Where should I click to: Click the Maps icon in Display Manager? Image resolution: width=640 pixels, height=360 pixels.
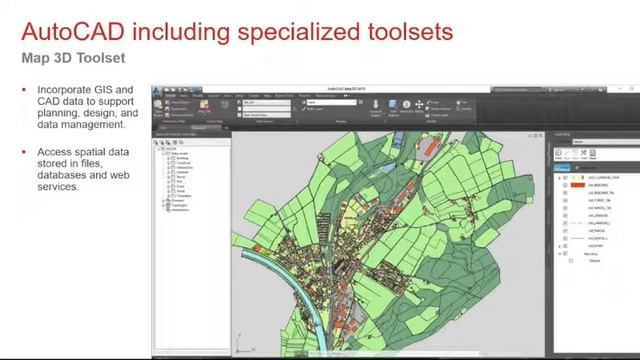[593, 153]
